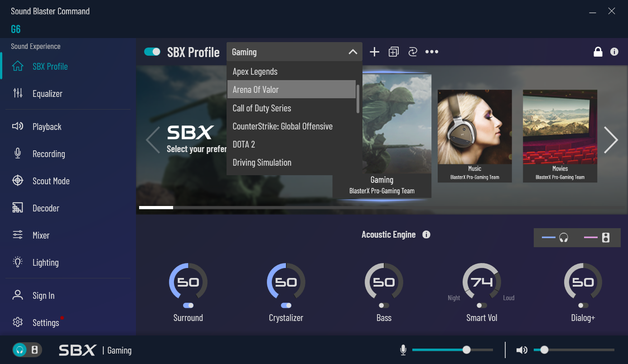Go to Scout Mode in sidebar
The width and height of the screenshot is (628, 364).
(51, 181)
